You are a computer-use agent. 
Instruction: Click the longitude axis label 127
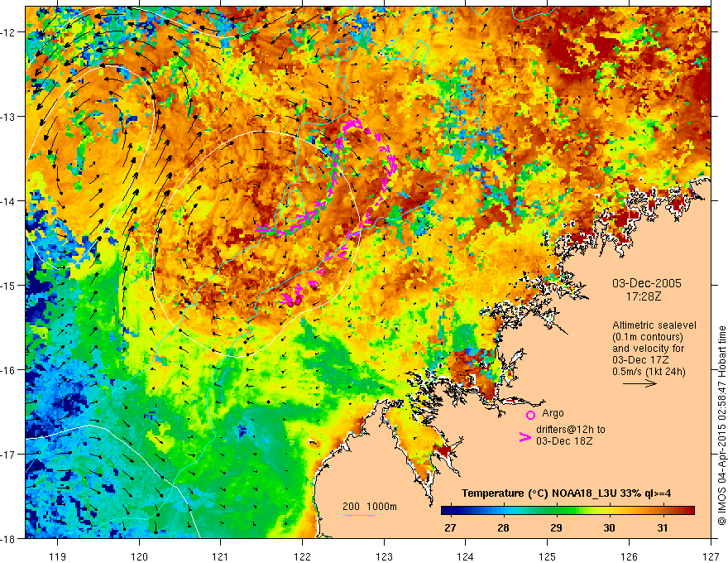click(711, 556)
